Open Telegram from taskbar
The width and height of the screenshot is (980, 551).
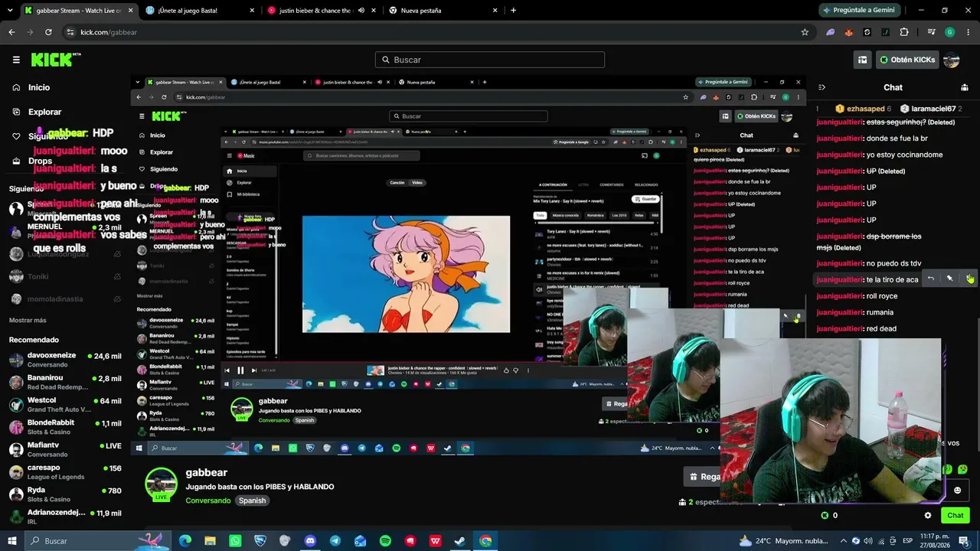(x=335, y=541)
